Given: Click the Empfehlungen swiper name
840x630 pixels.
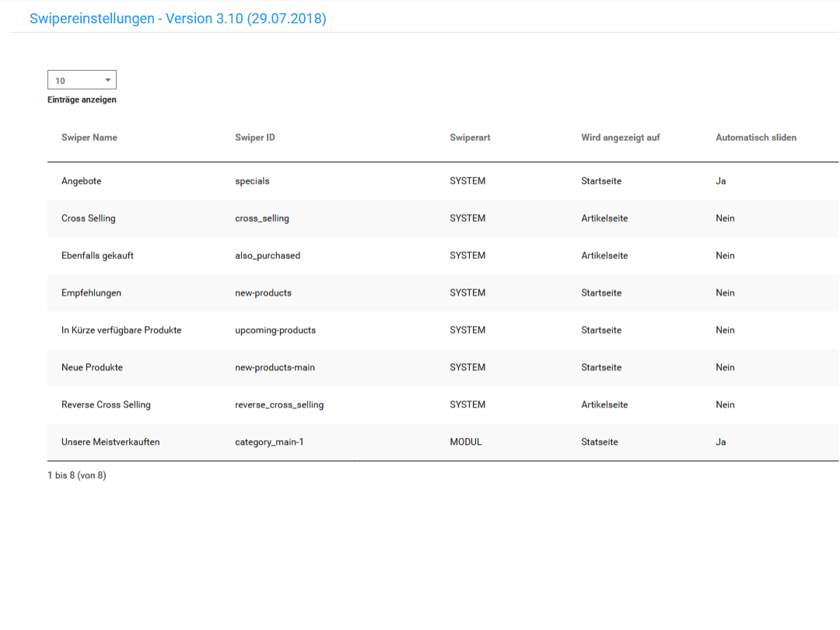Looking at the screenshot, I should pos(91,293).
